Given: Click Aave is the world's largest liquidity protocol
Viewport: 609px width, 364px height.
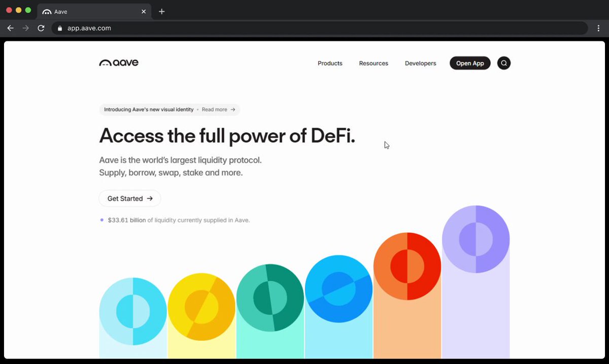Looking at the screenshot, I should pyautogui.click(x=180, y=160).
